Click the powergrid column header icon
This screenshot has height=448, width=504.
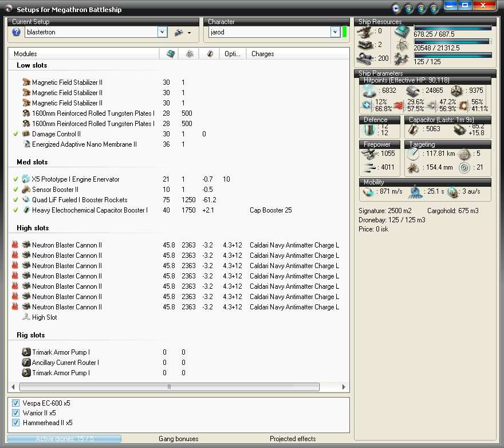(x=190, y=54)
